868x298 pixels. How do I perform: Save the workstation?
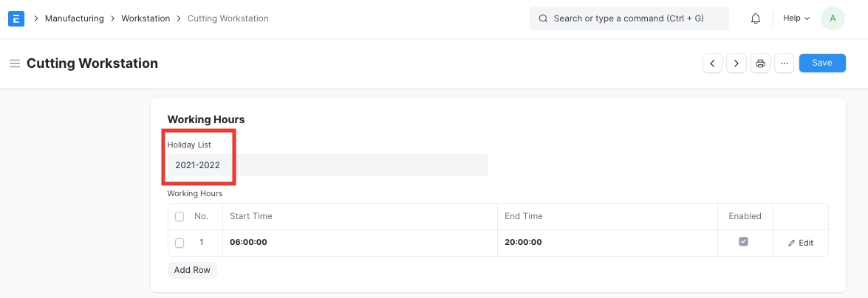pyautogui.click(x=822, y=63)
